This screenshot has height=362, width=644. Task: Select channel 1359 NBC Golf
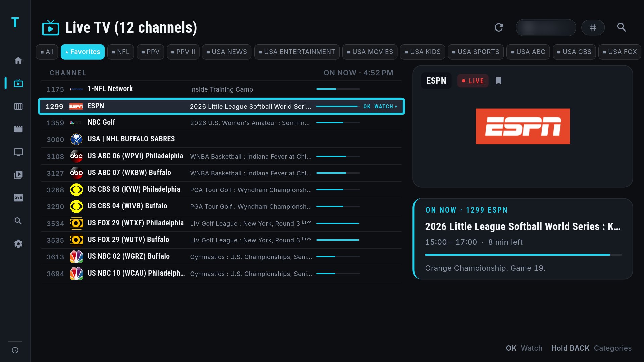coord(221,123)
